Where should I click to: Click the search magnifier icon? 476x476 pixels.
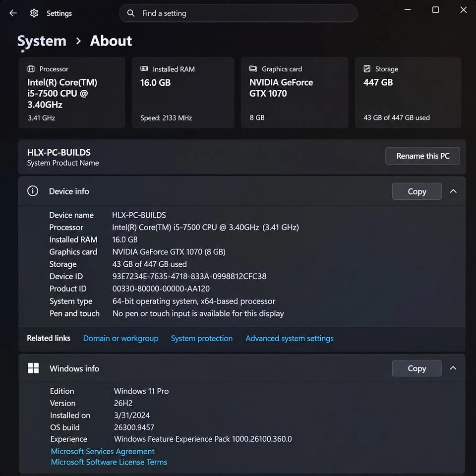coord(130,13)
